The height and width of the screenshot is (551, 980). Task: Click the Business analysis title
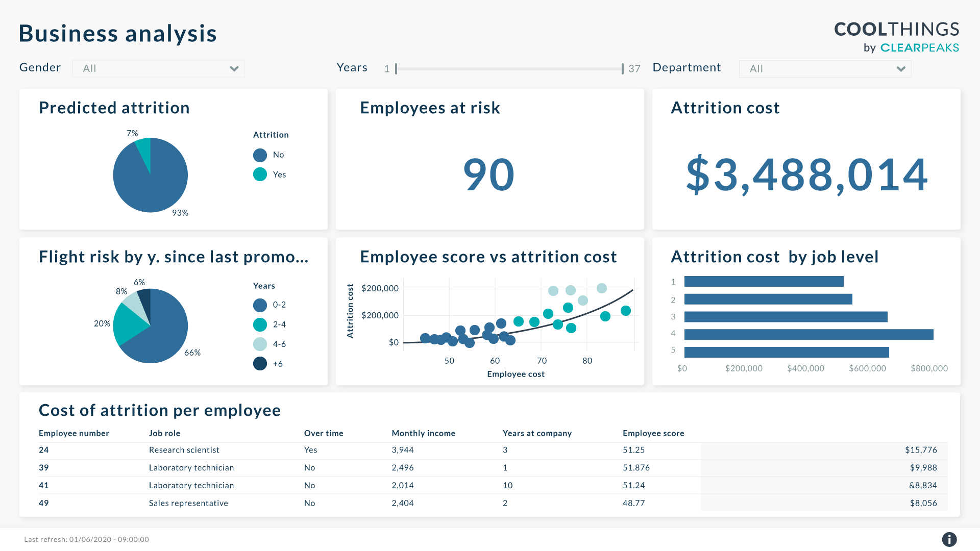coord(118,34)
